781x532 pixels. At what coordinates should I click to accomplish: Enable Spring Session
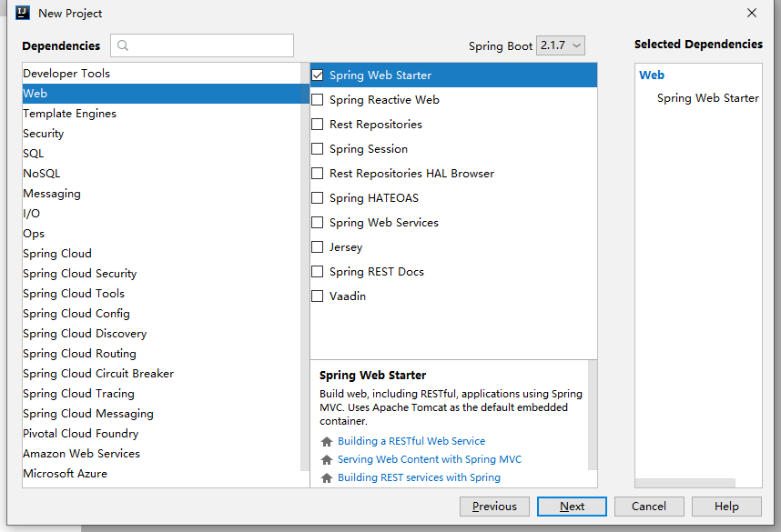click(318, 148)
